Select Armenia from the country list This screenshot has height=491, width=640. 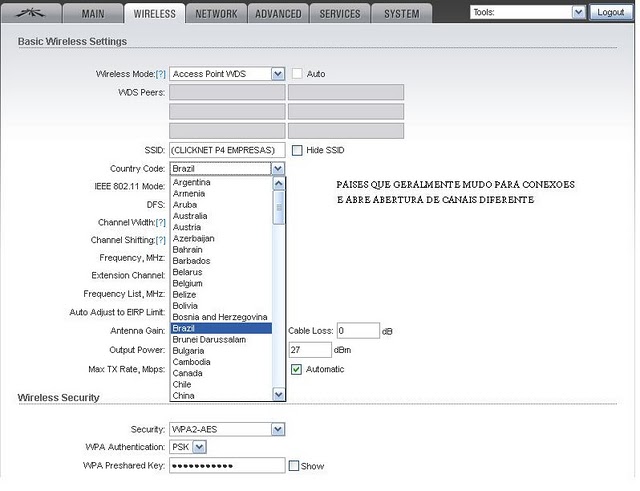[x=221, y=193]
